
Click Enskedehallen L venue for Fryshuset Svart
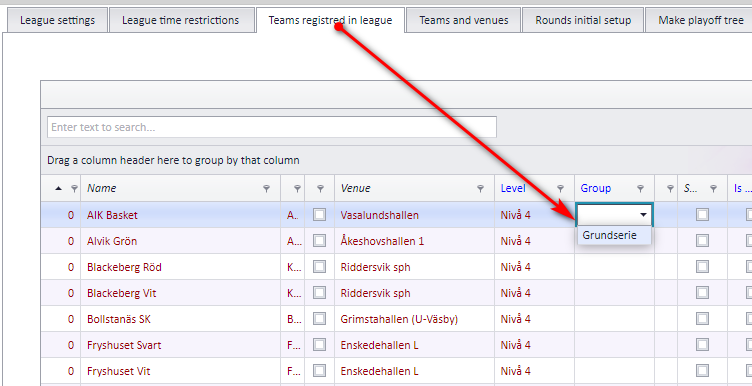(x=415, y=345)
